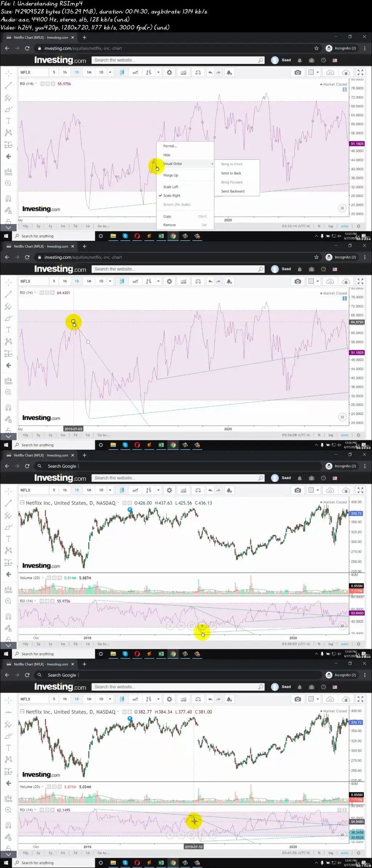Click the notifications bell in second frame header
Image resolution: width=372 pixels, height=868 pixels.
300,269
